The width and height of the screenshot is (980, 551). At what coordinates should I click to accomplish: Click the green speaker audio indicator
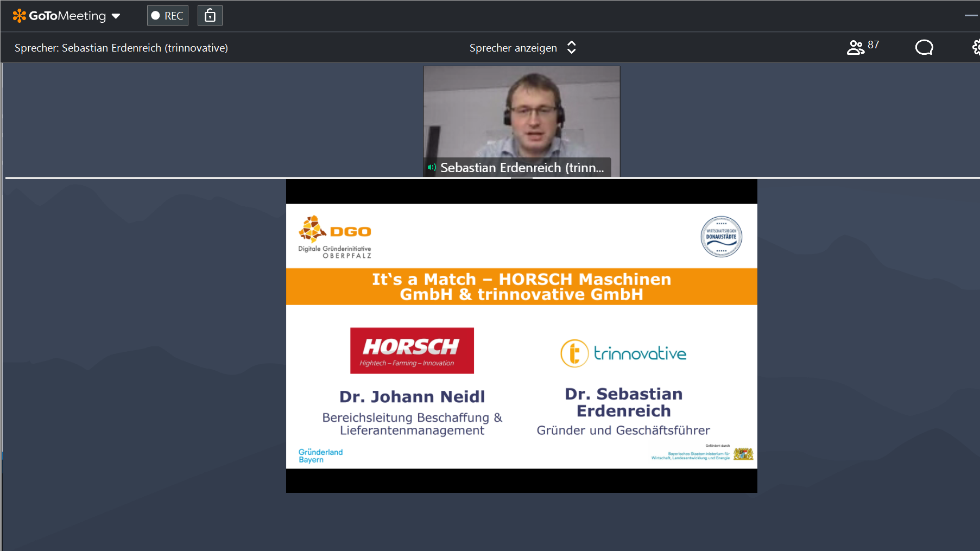coord(432,167)
